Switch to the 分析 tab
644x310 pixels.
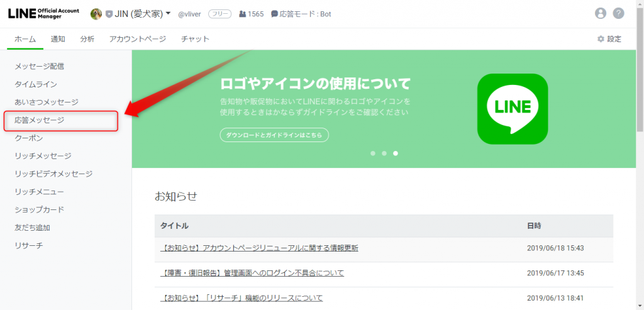87,39
